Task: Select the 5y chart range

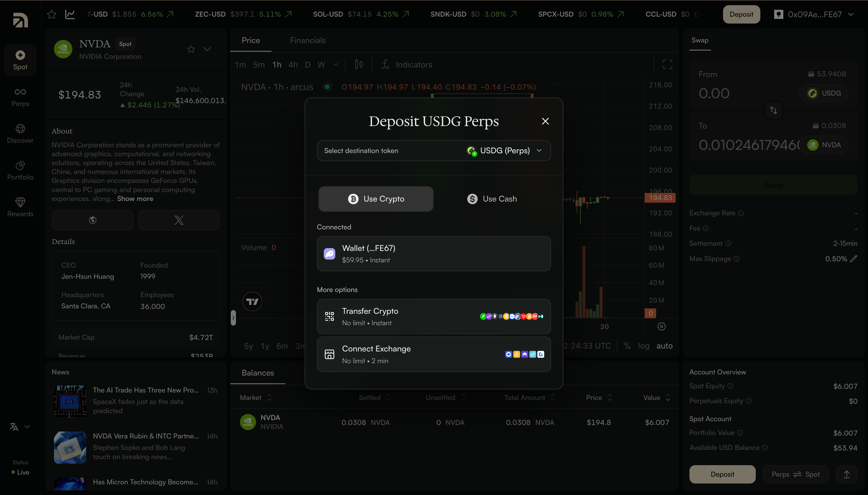Action: point(249,346)
